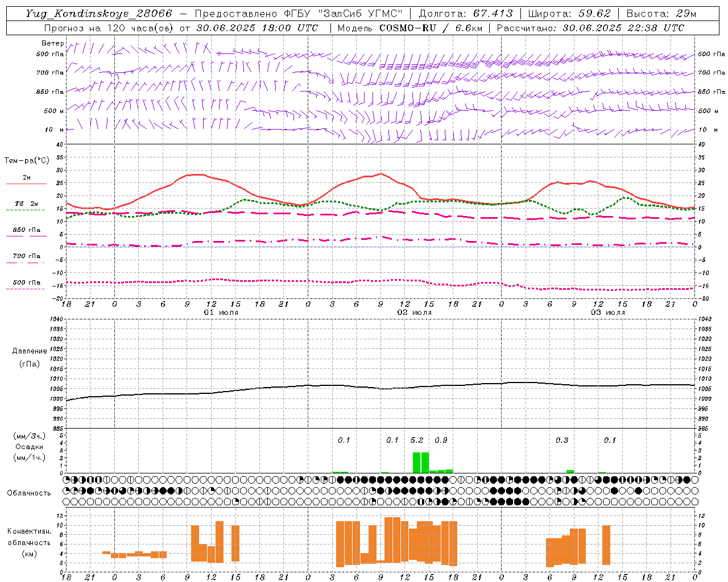This screenshot has height=582, width=728.
Task: Click the 03 июля date label
Action: click(608, 313)
